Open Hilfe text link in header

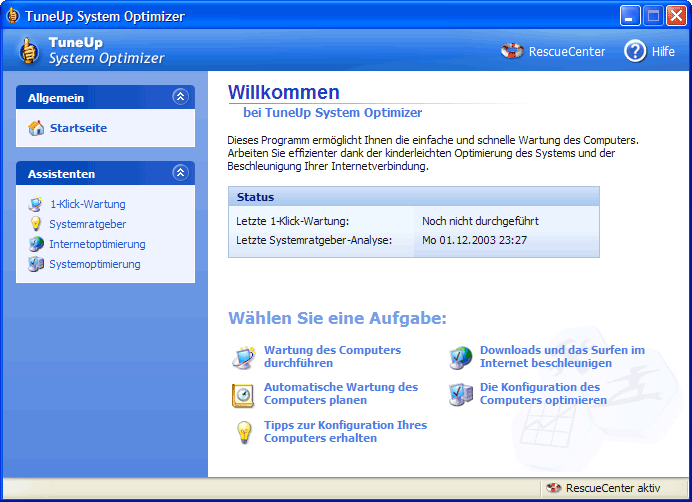click(663, 52)
